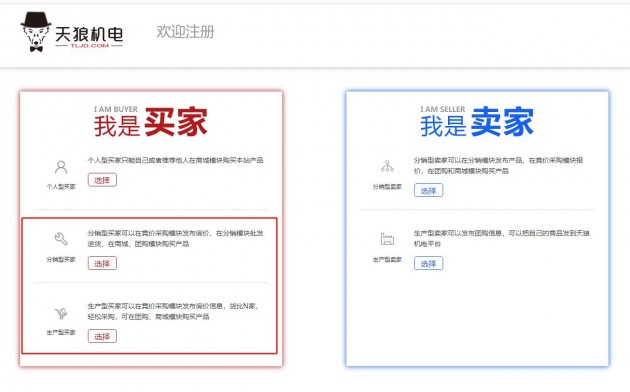
Task: Click the 欢迎注册 header text
Action: [185, 32]
